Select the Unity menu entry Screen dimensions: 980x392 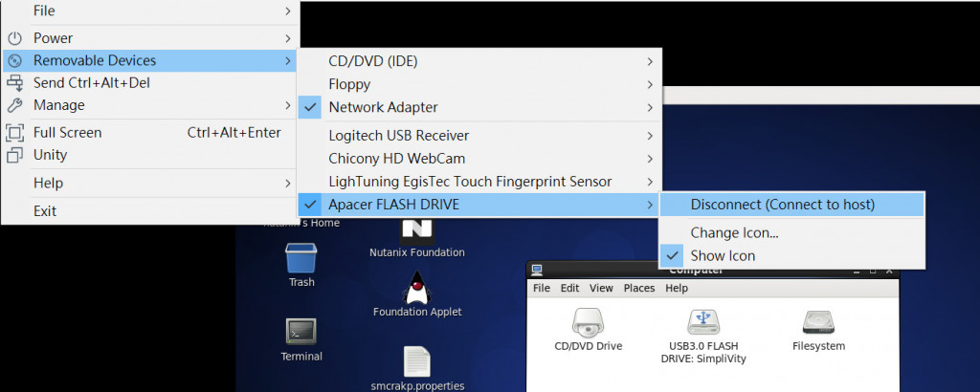150,155
